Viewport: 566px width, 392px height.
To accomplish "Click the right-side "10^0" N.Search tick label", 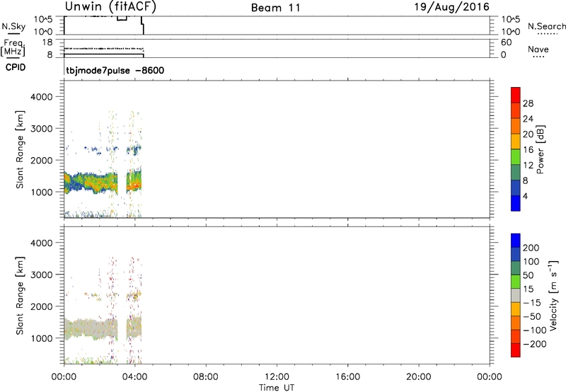I will point(511,32).
